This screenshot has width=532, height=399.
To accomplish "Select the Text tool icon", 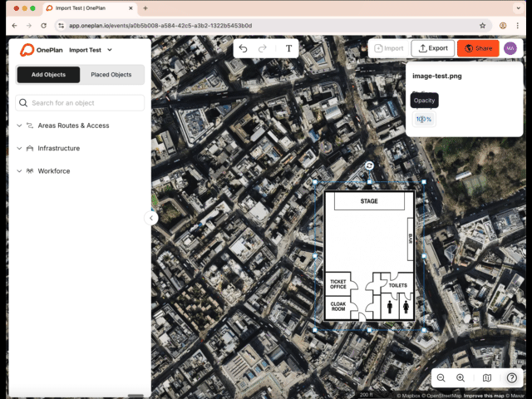I will [x=288, y=48].
